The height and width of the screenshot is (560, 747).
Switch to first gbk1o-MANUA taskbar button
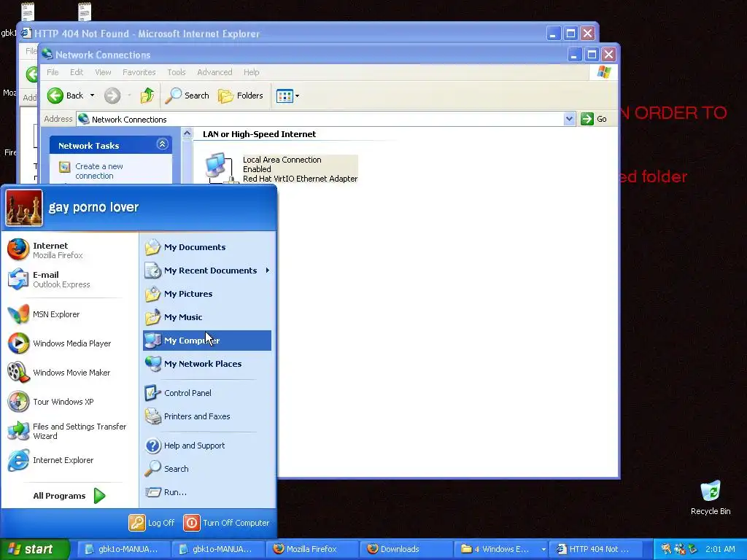pyautogui.click(x=123, y=549)
